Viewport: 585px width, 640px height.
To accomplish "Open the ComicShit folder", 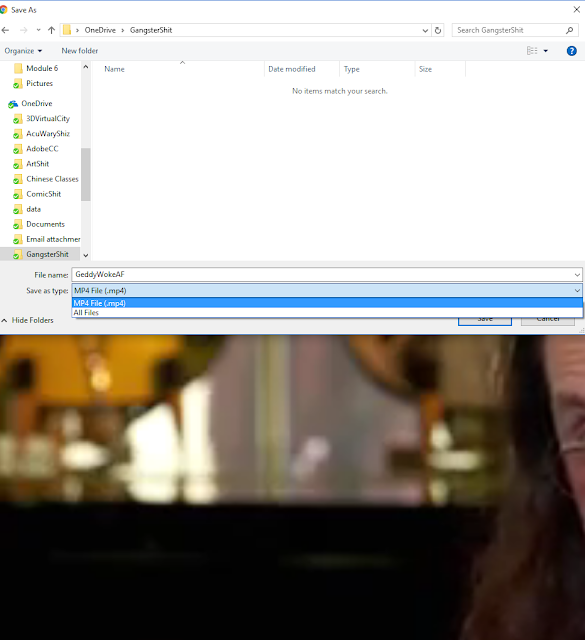I will pos(43,194).
